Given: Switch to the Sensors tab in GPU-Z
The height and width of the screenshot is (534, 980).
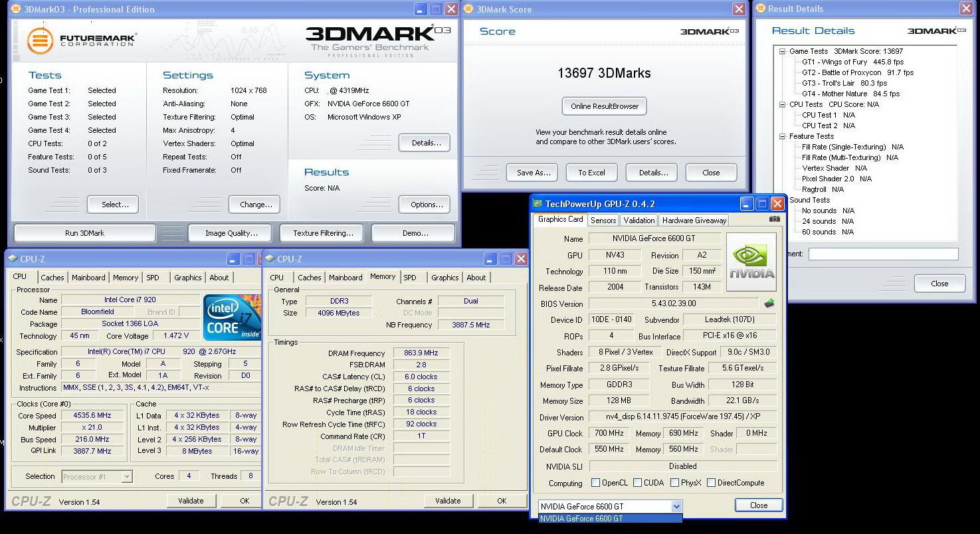Looking at the screenshot, I should pyautogui.click(x=603, y=220).
